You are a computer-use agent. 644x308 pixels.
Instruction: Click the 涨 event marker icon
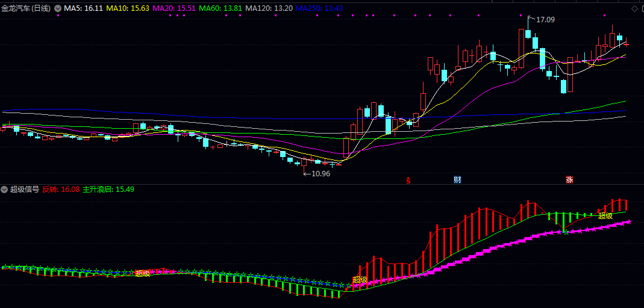[x=569, y=179]
